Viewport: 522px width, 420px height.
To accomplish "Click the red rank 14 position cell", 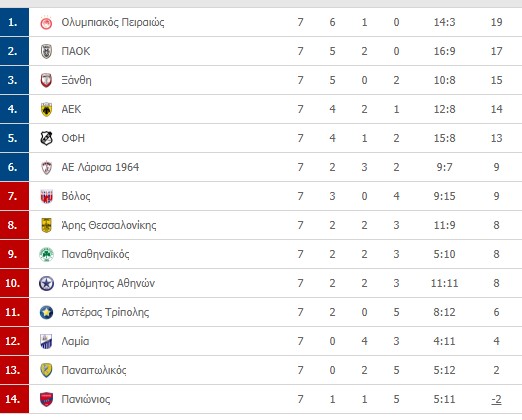I will click(x=14, y=399).
